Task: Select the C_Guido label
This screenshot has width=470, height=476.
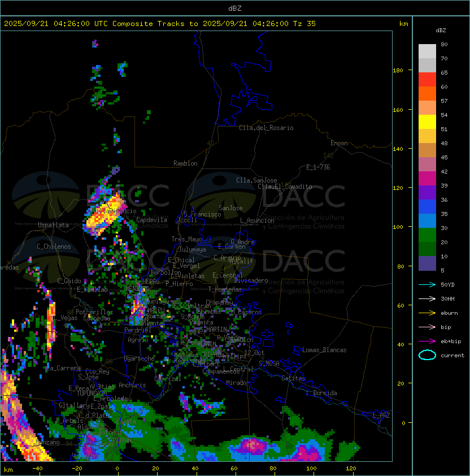Action: (x=69, y=281)
